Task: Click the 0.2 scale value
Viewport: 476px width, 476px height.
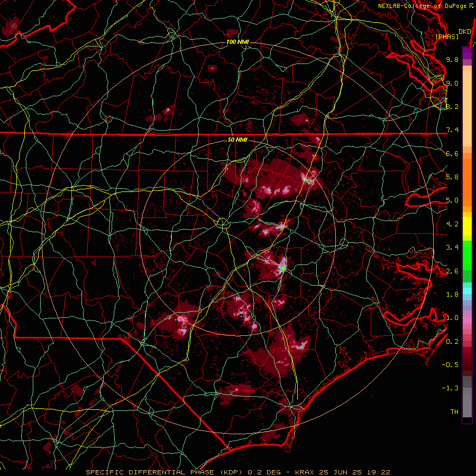Action: click(x=452, y=342)
